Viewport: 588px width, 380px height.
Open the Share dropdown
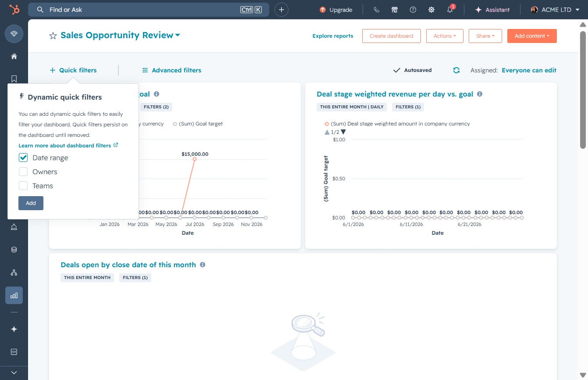(485, 36)
